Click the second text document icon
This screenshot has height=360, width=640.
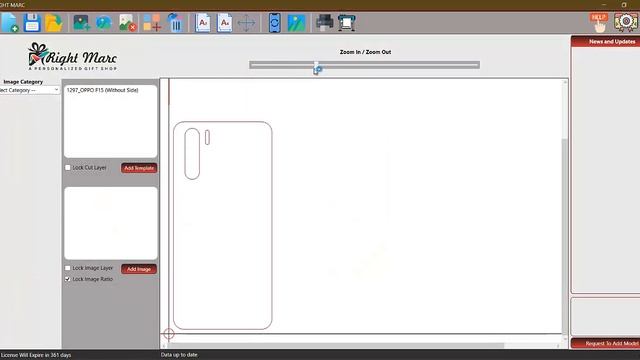pos(225,22)
